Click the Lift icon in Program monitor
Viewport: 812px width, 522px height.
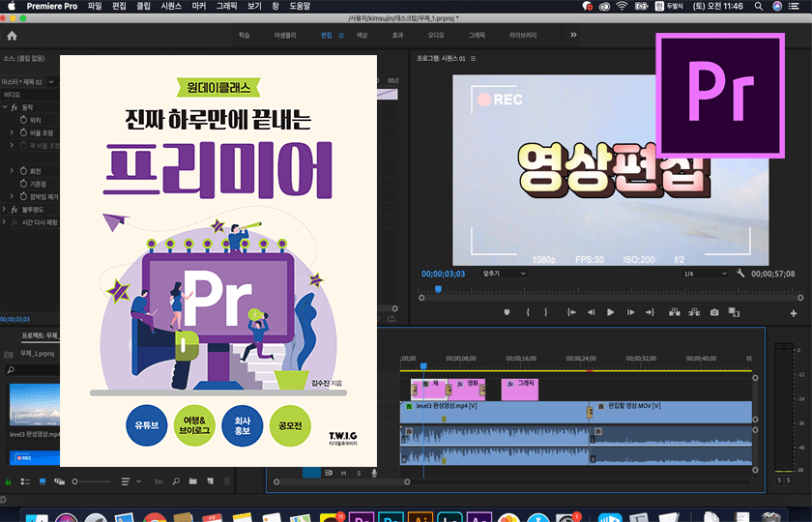point(674,312)
